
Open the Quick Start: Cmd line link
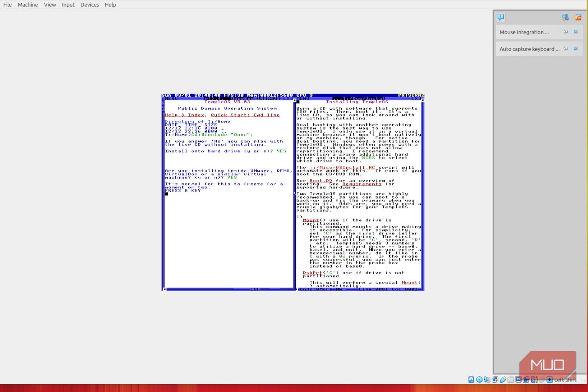[x=245, y=115]
